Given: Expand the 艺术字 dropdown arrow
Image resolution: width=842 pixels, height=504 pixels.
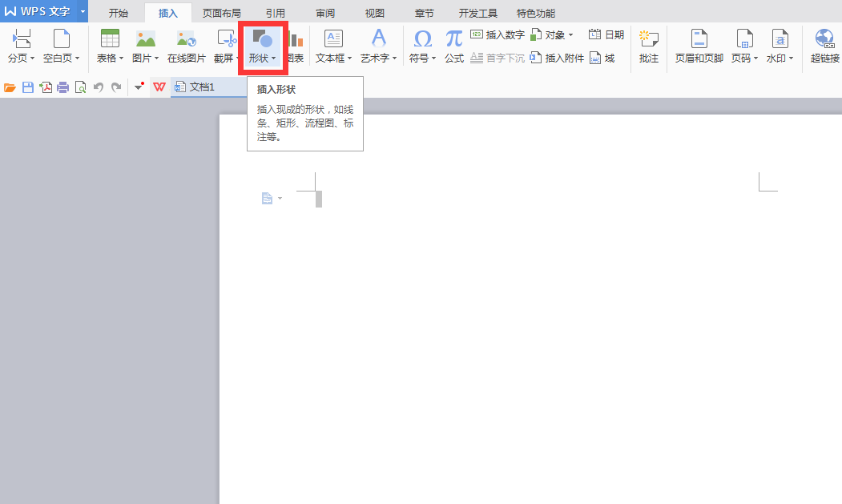Looking at the screenshot, I should 395,58.
